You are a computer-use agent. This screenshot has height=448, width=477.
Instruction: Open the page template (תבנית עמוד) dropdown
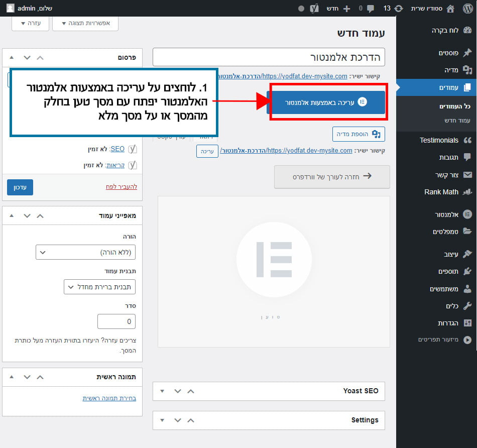click(100, 287)
